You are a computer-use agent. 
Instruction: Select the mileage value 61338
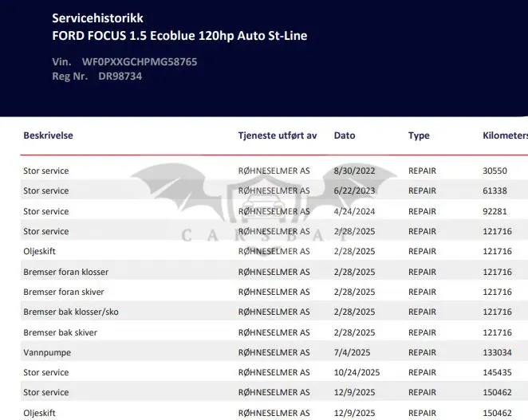(x=495, y=190)
